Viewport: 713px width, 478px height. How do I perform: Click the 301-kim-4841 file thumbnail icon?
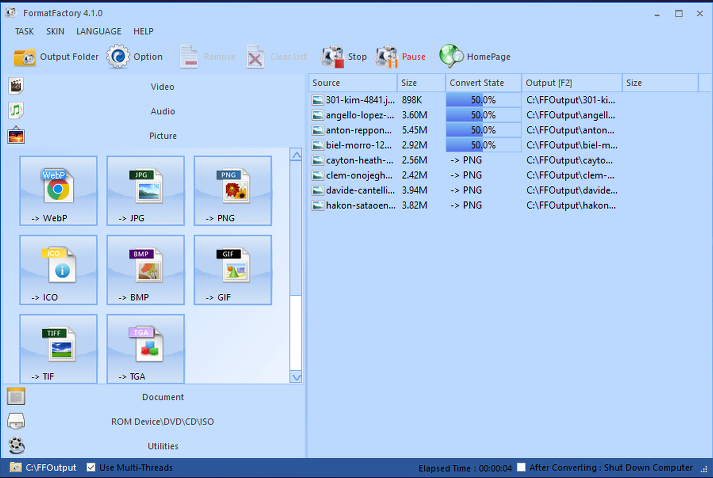point(317,100)
